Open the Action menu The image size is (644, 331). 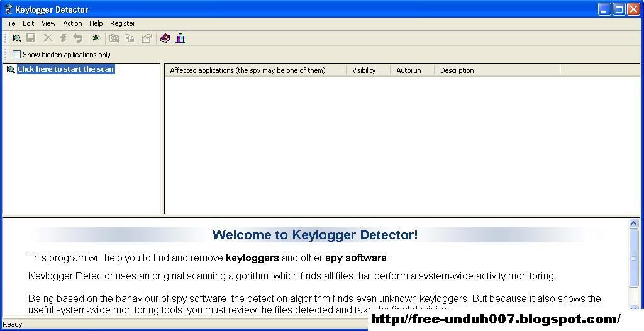(x=73, y=23)
